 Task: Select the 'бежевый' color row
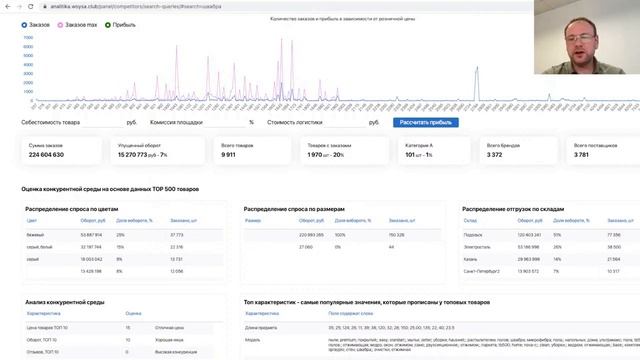tap(124, 235)
